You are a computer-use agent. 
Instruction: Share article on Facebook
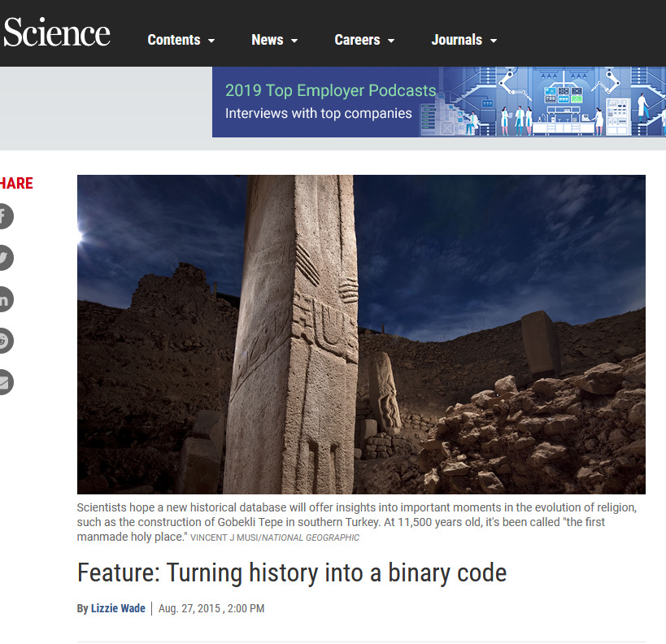coord(4,216)
